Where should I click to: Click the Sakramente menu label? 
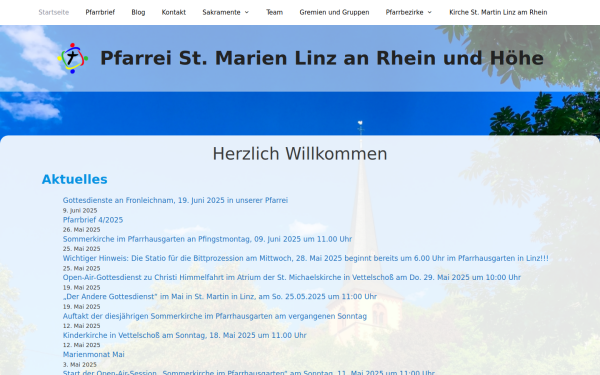[x=221, y=12]
